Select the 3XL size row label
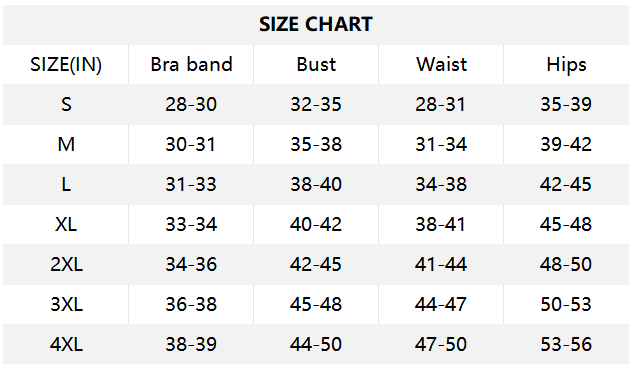The image size is (631, 370). [66, 304]
